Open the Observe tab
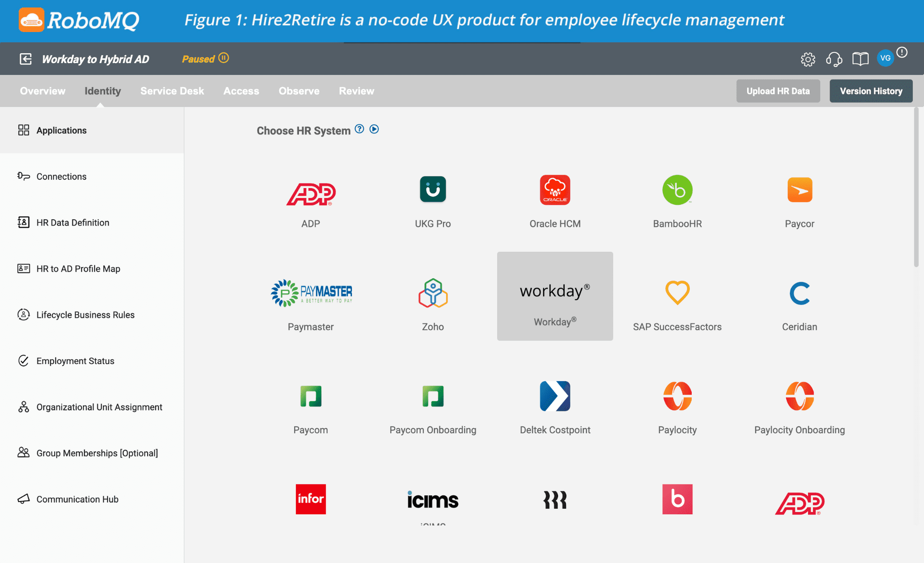 pos(299,91)
